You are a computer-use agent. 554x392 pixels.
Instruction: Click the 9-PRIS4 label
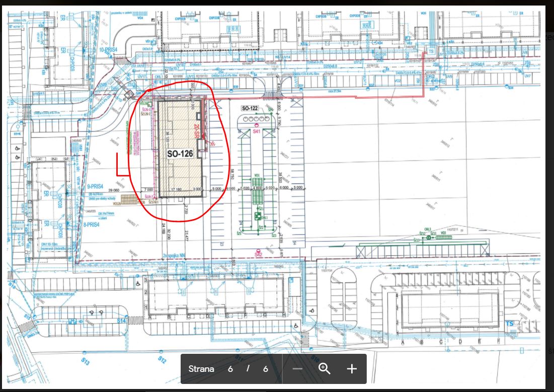[95, 185]
